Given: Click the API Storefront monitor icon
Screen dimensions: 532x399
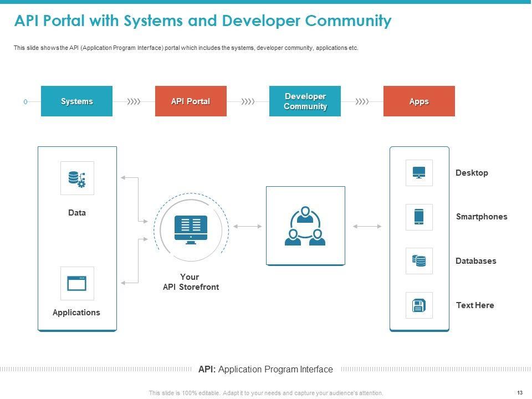Looking at the screenshot, I should pyautogui.click(x=191, y=229).
